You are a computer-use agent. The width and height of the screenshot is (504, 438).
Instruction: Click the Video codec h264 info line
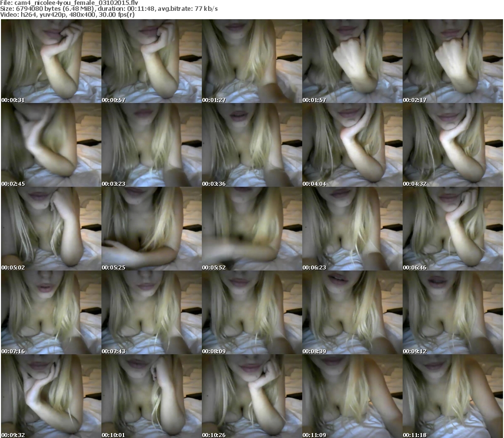tap(67, 14)
